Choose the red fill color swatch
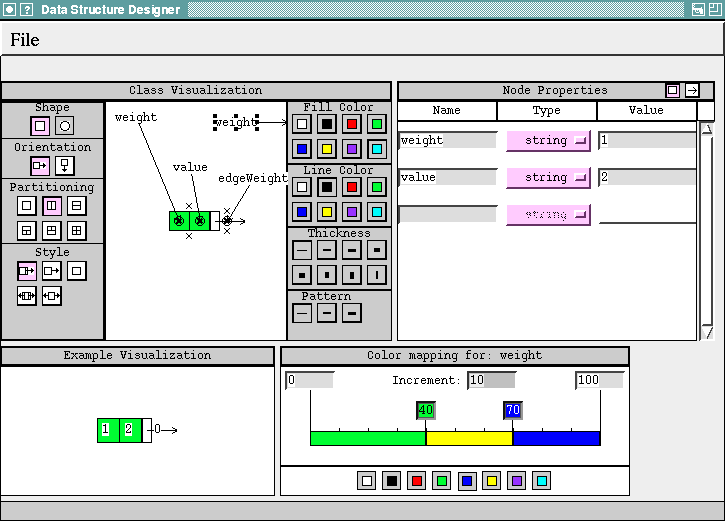Image resolution: width=725 pixels, height=521 pixels. (x=351, y=124)
